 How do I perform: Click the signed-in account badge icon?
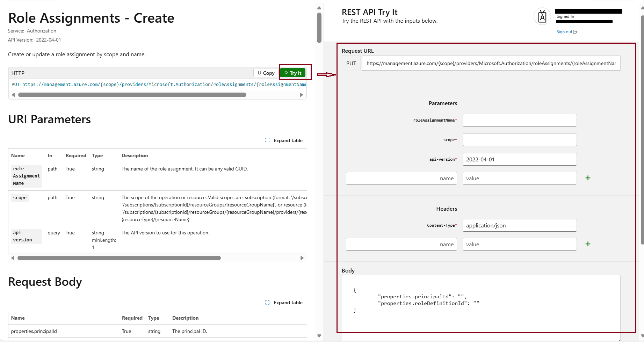542,16
